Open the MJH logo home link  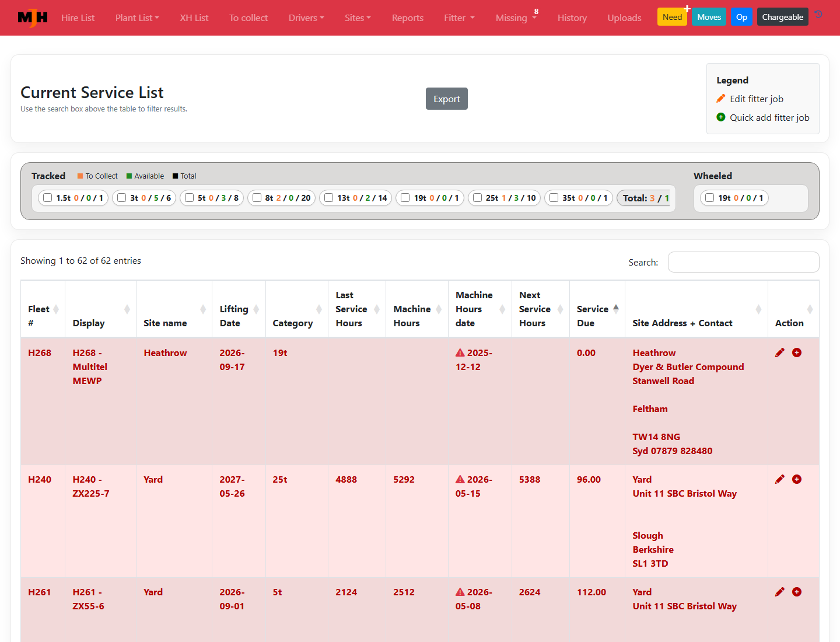(x=33, y=18)
